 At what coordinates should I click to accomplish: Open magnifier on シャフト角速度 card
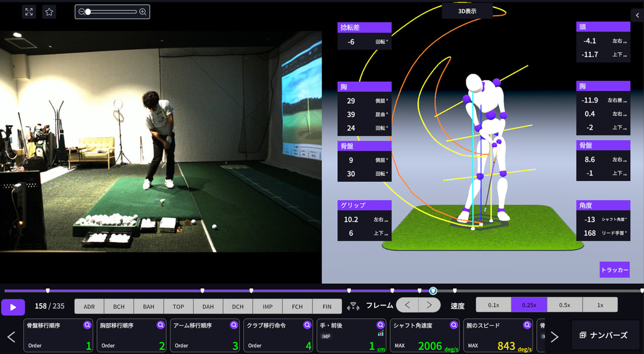(x=454, y=325)
